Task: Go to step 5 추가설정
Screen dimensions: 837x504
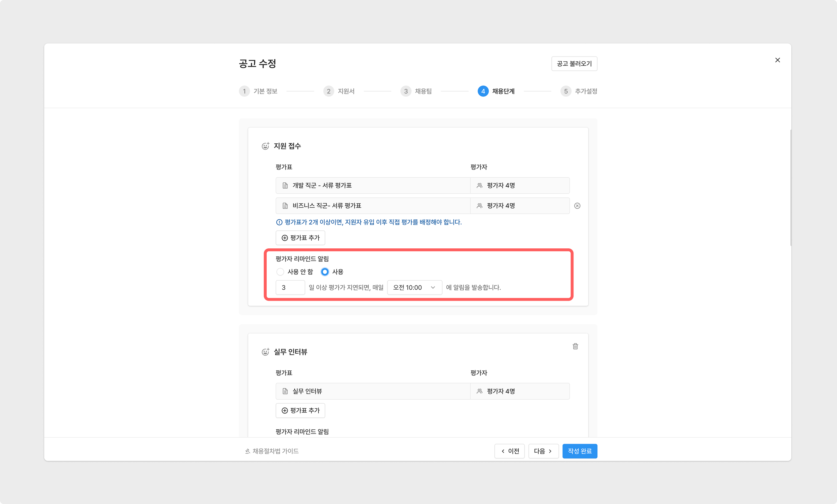Action: click(x=579, y=91)
